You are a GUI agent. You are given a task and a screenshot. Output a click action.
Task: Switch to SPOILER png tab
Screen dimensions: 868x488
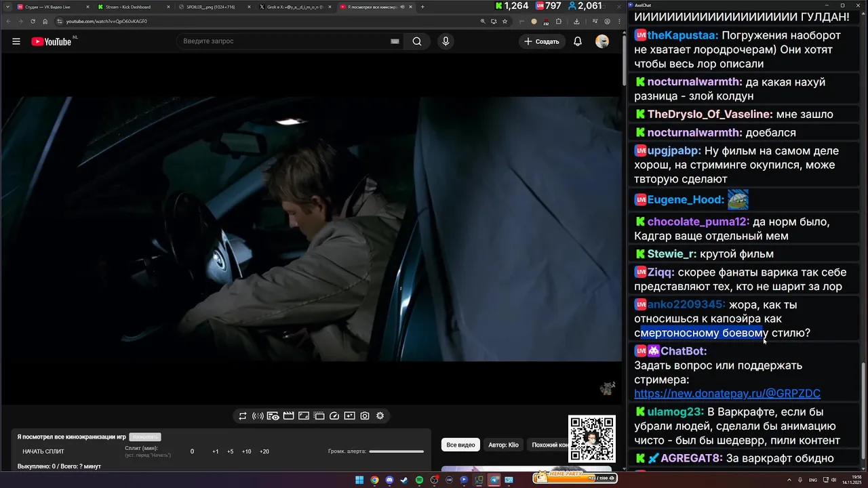pos(214,7)
